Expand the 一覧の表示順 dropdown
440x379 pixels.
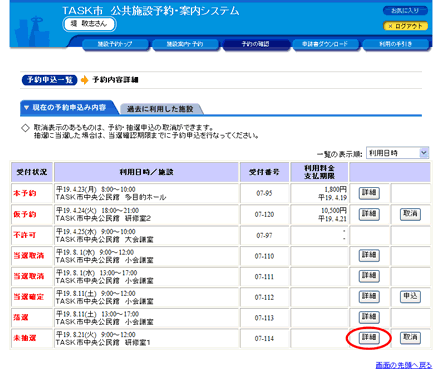click(397, 153)
